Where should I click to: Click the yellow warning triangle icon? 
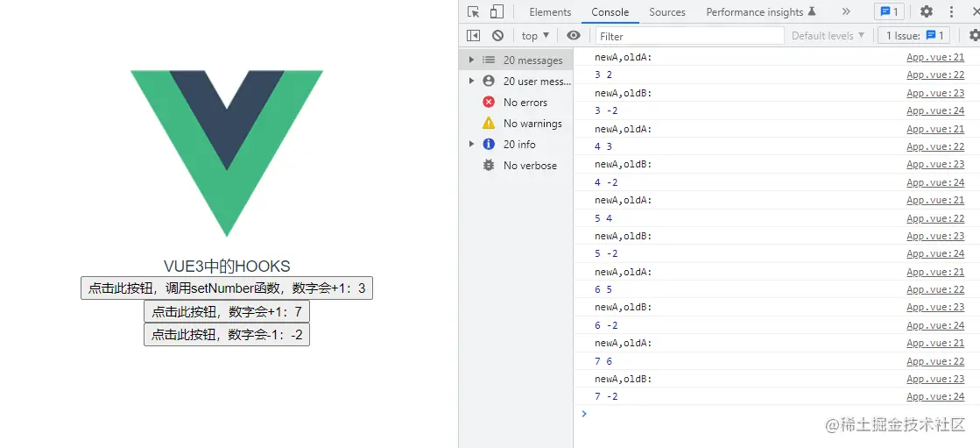click(489, 124)
